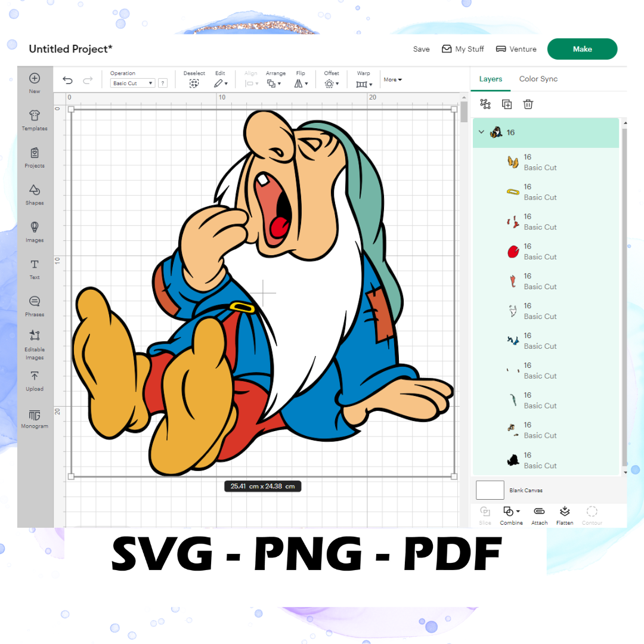
Task: Open the Images library
Action: 35,232
